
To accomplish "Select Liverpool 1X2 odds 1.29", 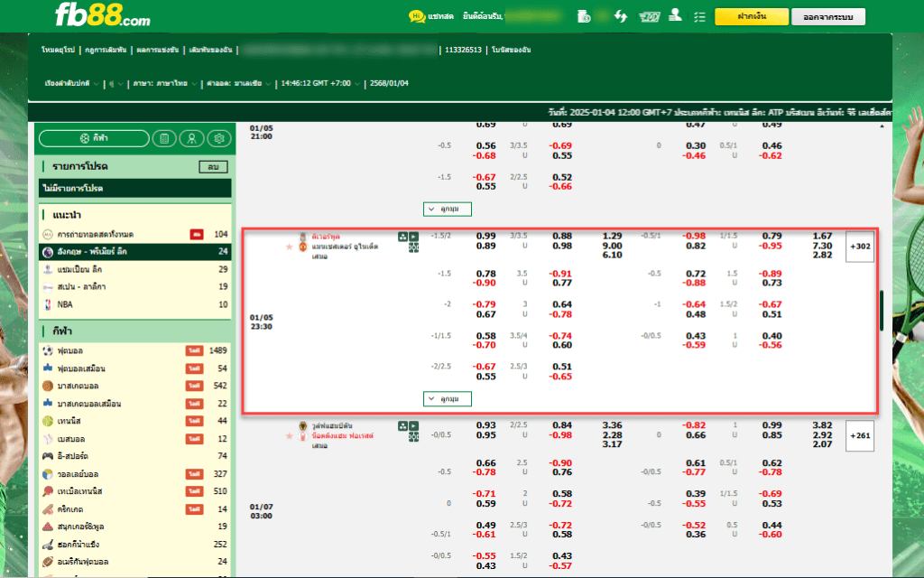I will [x=612, y=237].
